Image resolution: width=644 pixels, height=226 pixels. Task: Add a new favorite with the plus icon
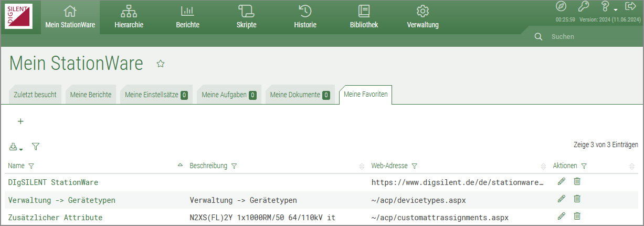(21, 121)
